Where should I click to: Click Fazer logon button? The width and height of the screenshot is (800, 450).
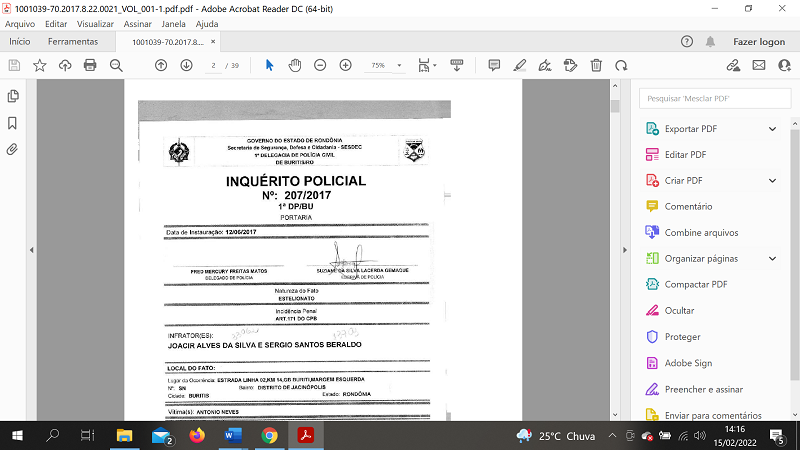pos(759,42)
